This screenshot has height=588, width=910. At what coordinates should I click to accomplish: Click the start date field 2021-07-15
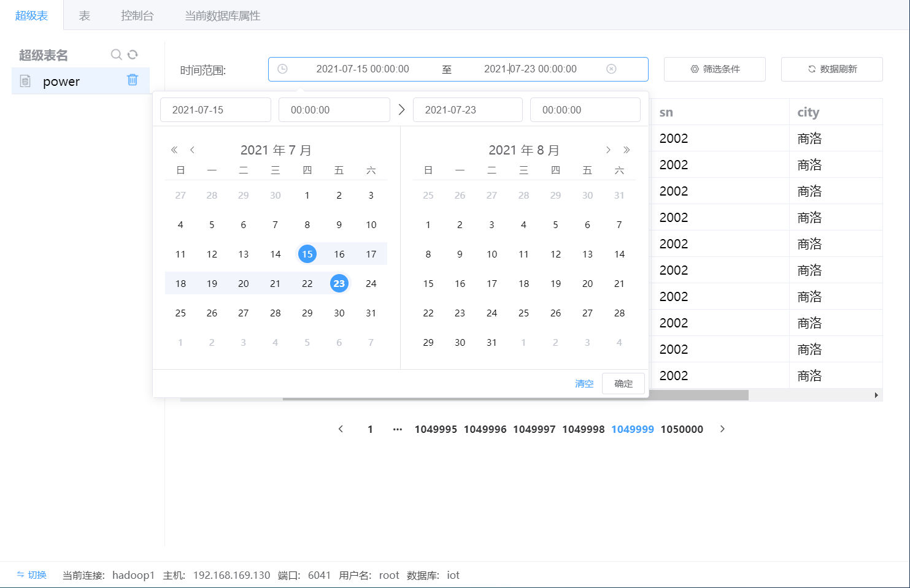click(x=215, y=110)
